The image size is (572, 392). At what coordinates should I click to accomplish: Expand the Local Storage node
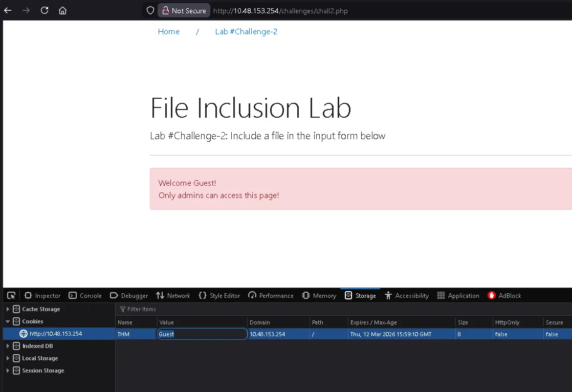[x=8, y=358]
